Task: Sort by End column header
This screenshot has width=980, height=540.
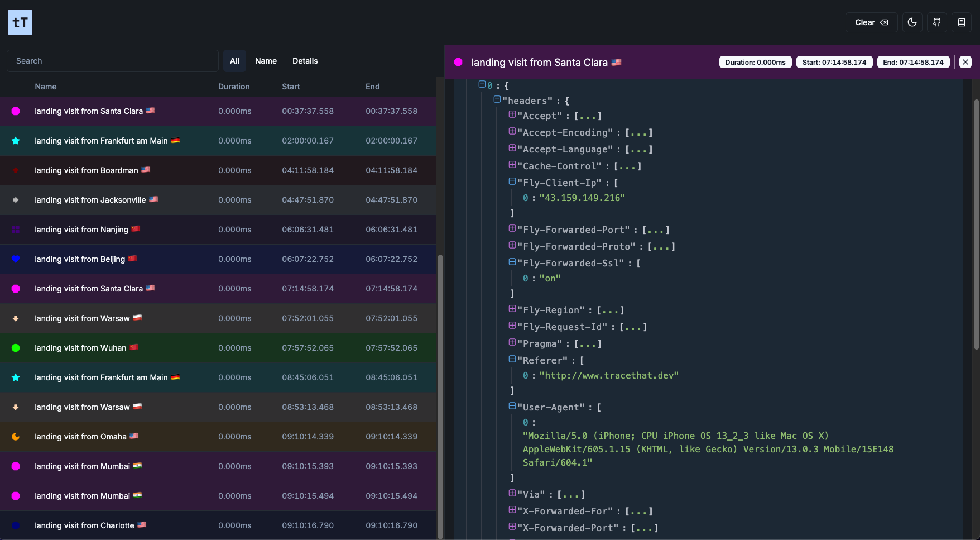Action: click(373, 87)
